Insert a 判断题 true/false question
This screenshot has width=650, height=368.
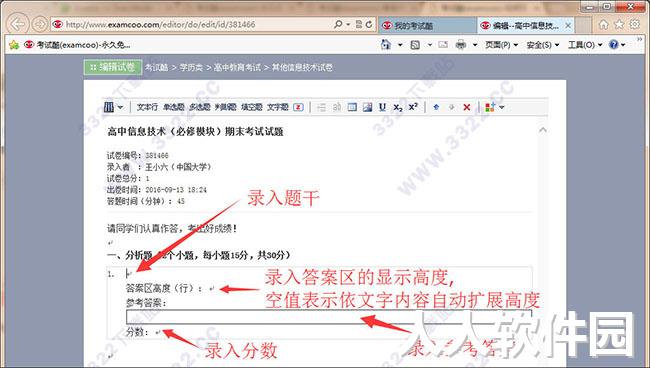point(226,107)
